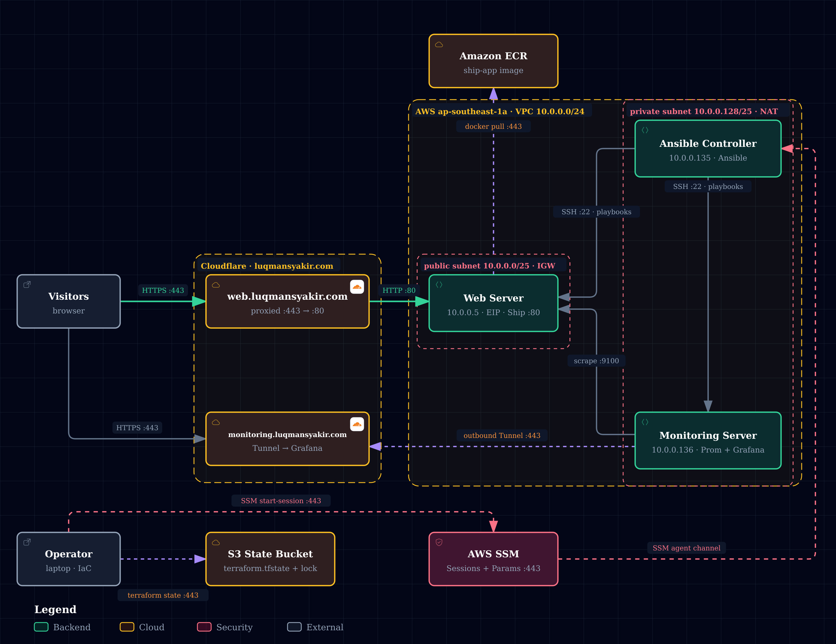
Task: Select the Backend legend color swatch
Action: pyautogui.click(x=41, y=627)
